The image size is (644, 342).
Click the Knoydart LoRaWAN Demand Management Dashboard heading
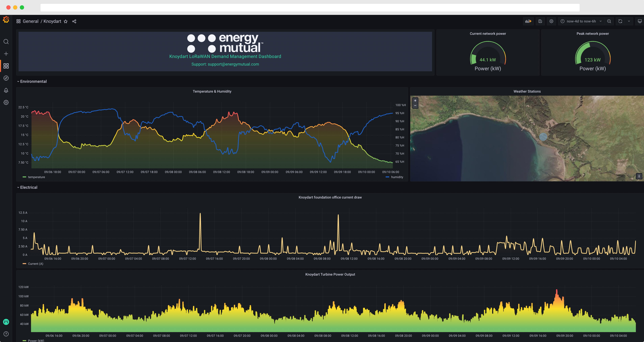coord(225,57)
